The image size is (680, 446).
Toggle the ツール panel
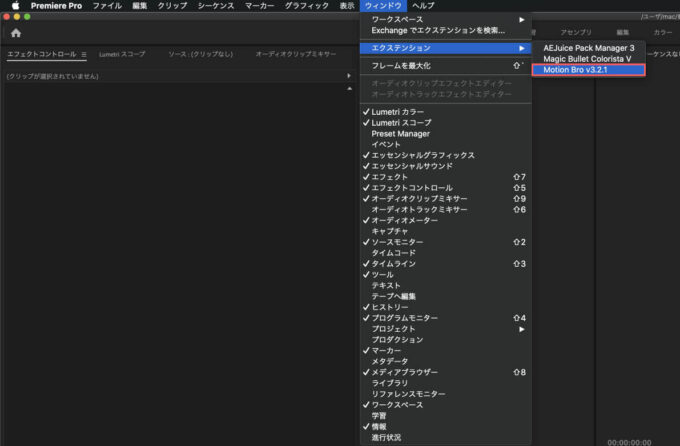pos(445,275)
